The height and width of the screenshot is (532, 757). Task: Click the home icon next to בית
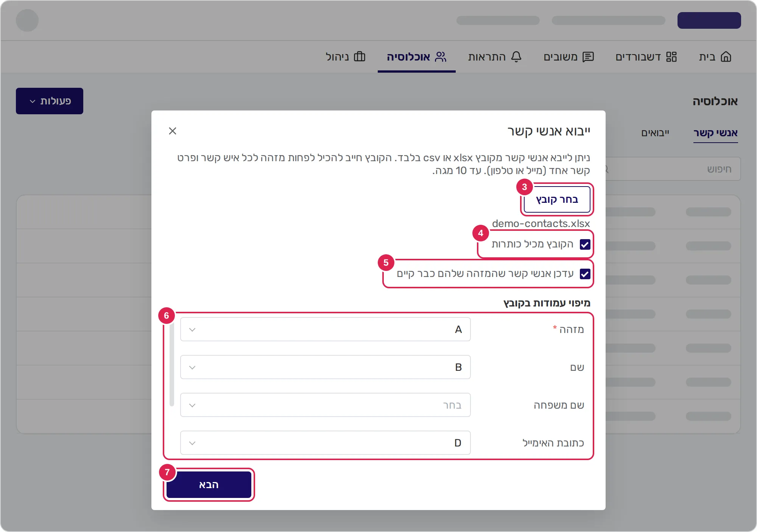(726, 57)
